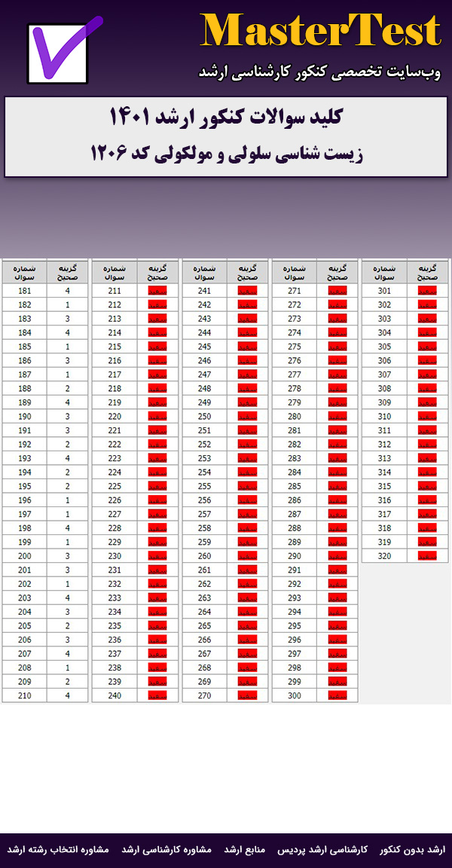Click the red answer cell for question 211
Viewport: 452px width, 868px height.
(157, 291)
